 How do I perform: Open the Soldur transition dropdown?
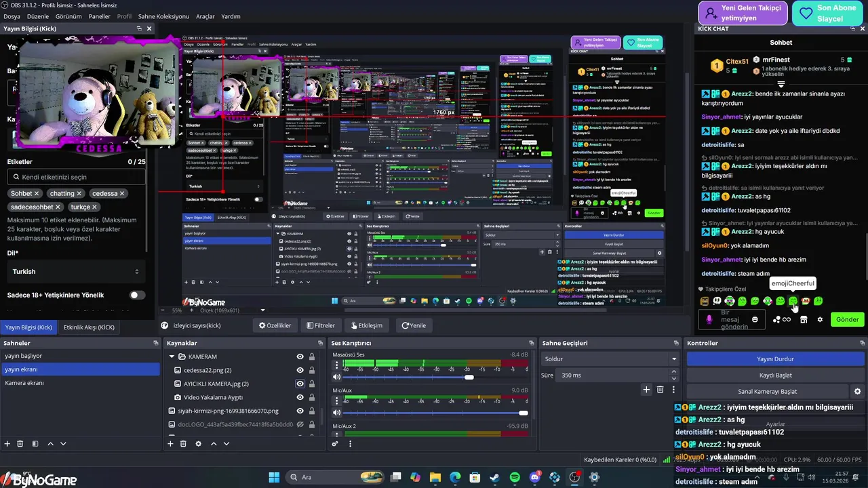tap(610, 359)
